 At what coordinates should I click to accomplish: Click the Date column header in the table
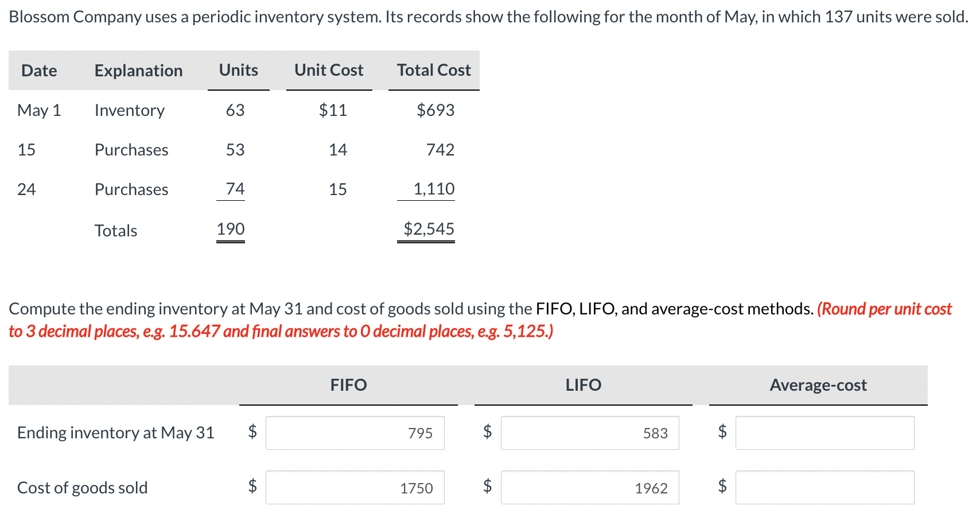[38, 70]
